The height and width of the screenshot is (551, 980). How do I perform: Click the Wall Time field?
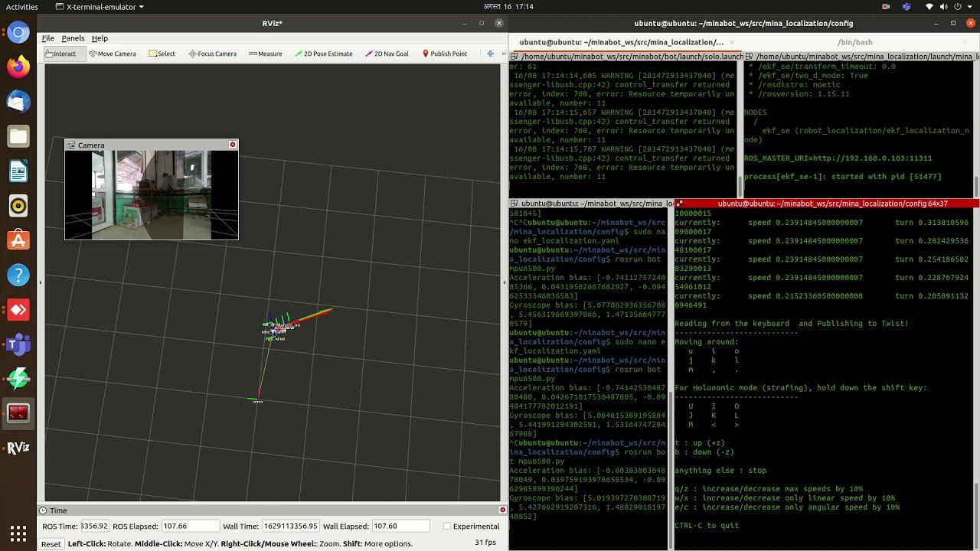(290, 526)
